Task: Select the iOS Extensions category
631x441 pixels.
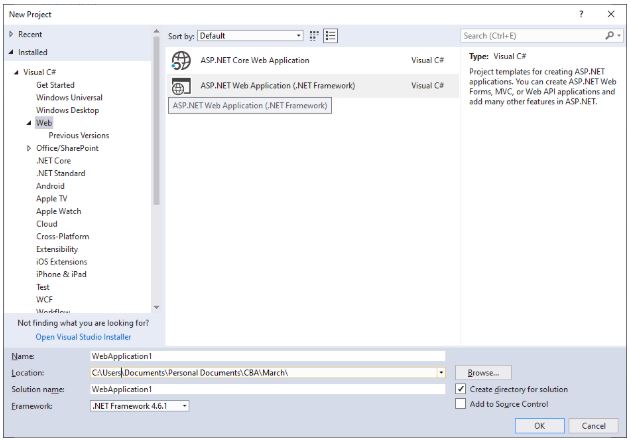Action: 62,262
